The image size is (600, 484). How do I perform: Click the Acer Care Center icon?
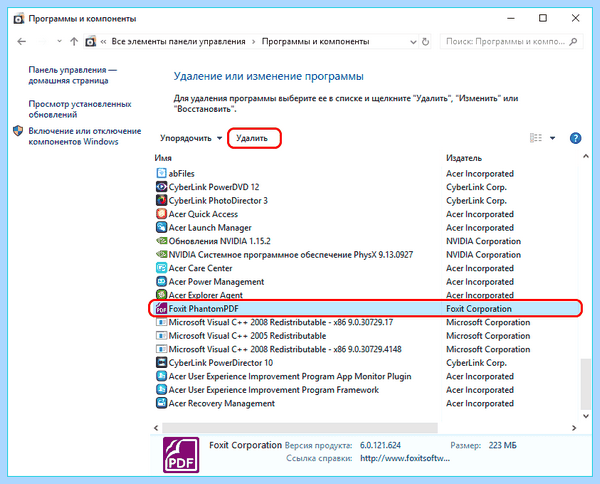click(161, 268)
